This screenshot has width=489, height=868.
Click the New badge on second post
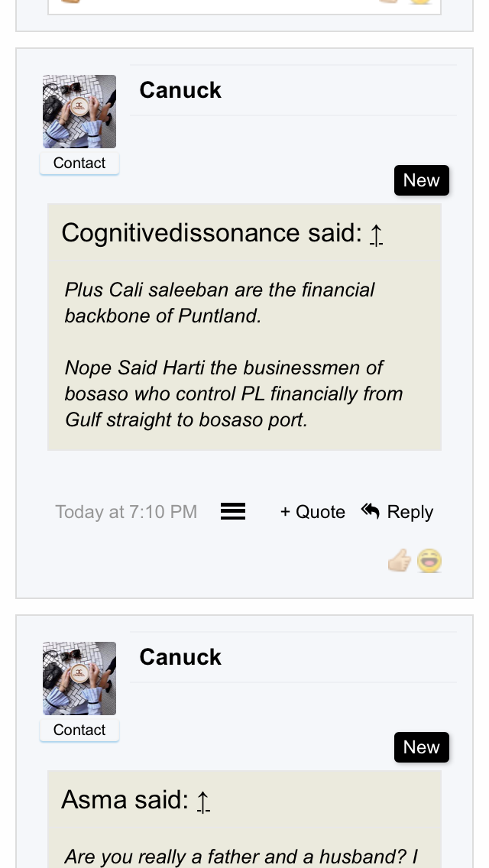422,747
